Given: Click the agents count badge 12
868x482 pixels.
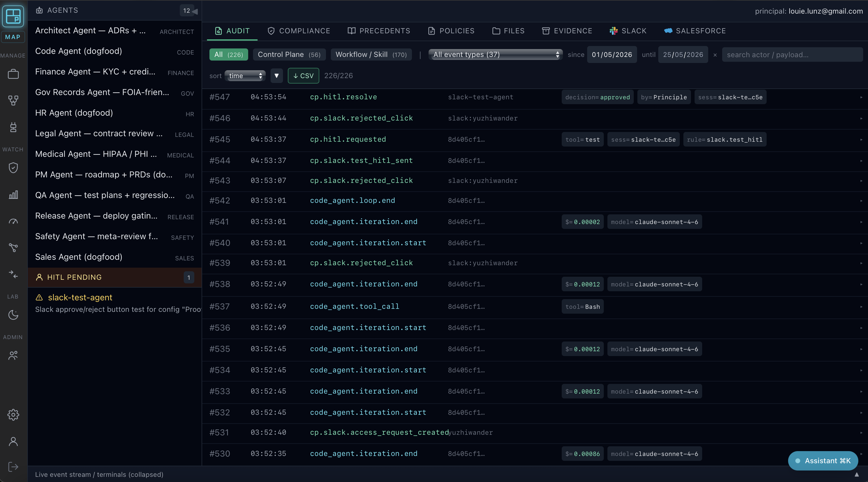Looking at the screenshot, I should pyautogui.click(x=186, y=11).
